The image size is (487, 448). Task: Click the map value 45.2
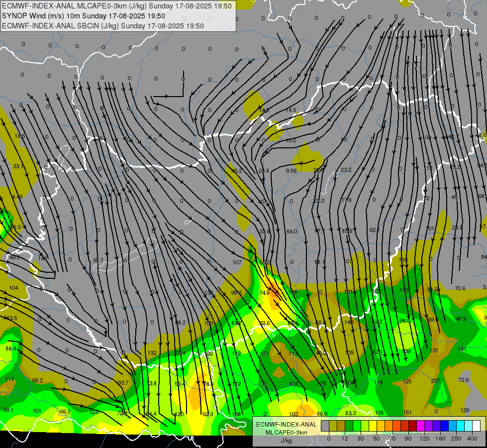click(x=237, y=171)
